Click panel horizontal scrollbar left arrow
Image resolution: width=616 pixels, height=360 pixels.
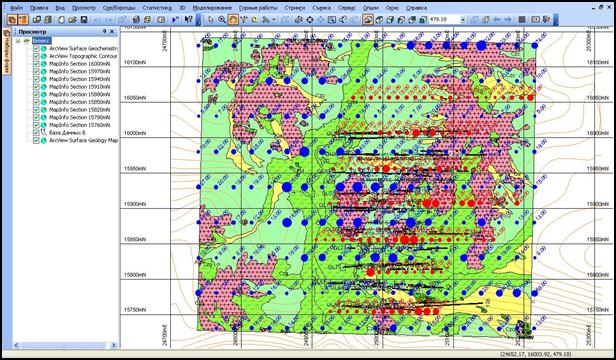coord(17,345)
